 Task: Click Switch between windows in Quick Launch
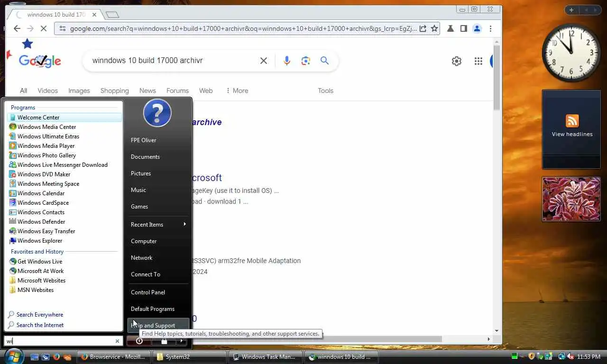46,357
